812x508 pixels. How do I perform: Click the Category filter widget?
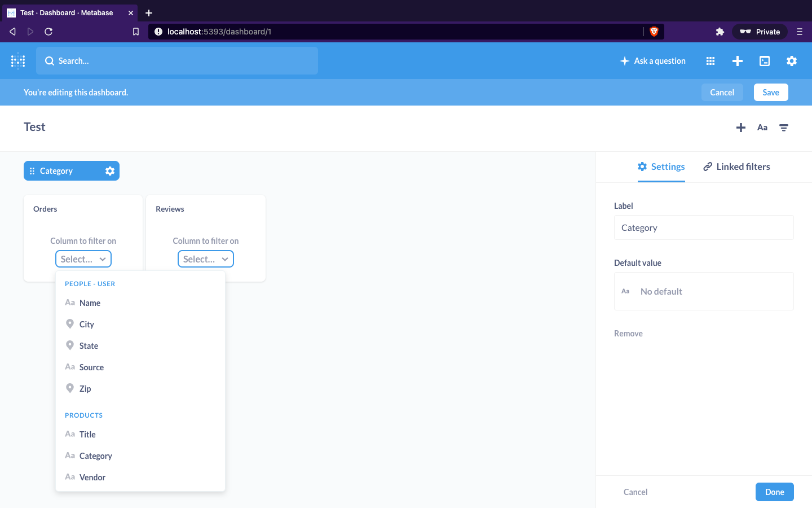[72, 171]
